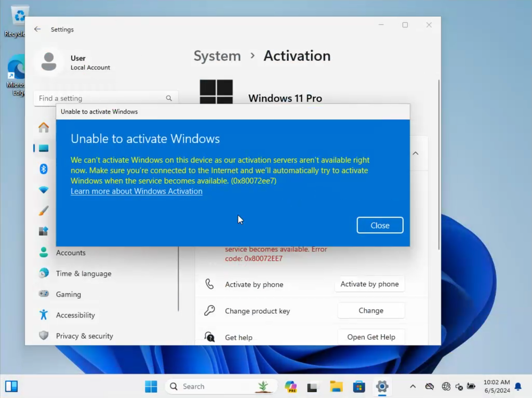Click the Find a setting search box
This screenshot has width=532, height=398.
tap(101, 98)
